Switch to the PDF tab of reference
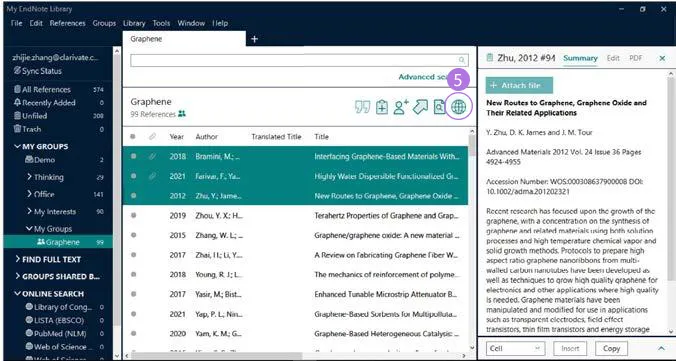The image size is (676, 361). tap(635, 58)
